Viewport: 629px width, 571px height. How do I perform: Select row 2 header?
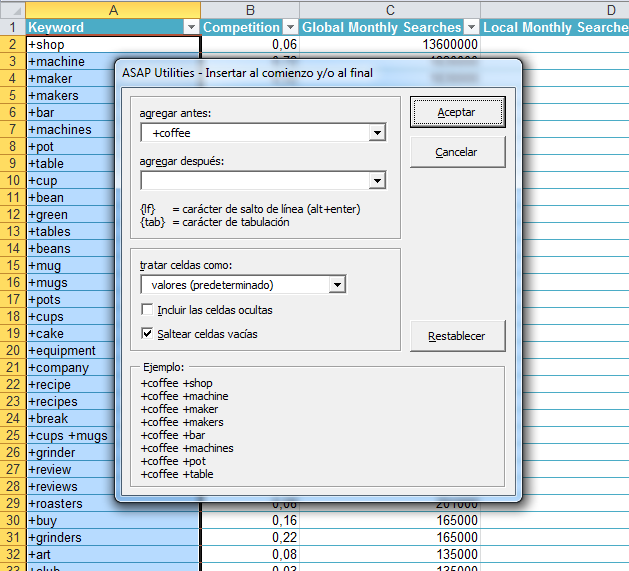pyautogui.click(x=13, y=44)
